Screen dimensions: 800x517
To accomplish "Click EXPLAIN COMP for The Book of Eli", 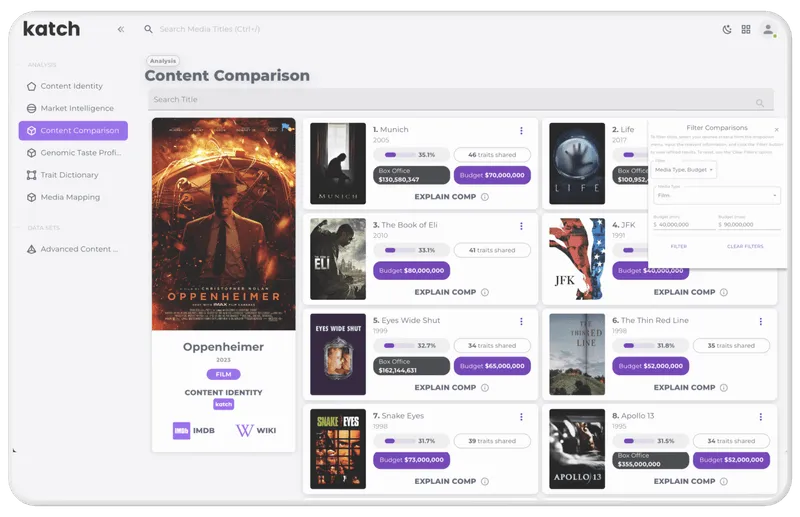I will coord(445,292).
